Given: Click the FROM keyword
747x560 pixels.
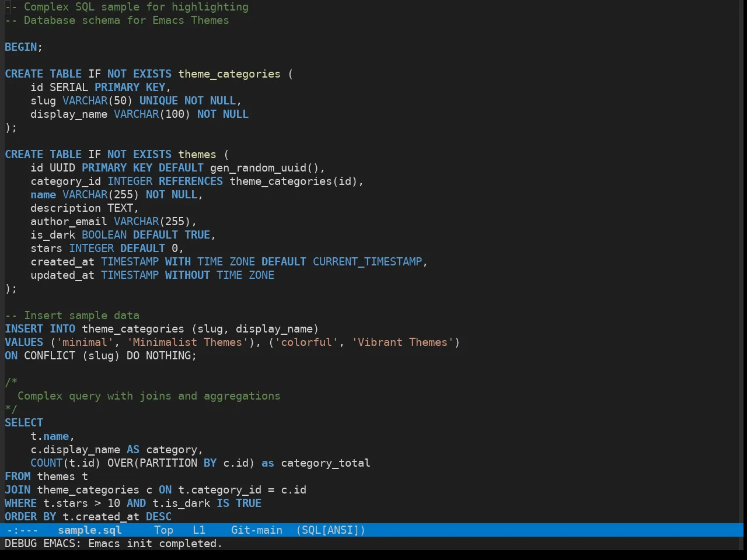Looking at the screenshot, I should coord(18,477).
